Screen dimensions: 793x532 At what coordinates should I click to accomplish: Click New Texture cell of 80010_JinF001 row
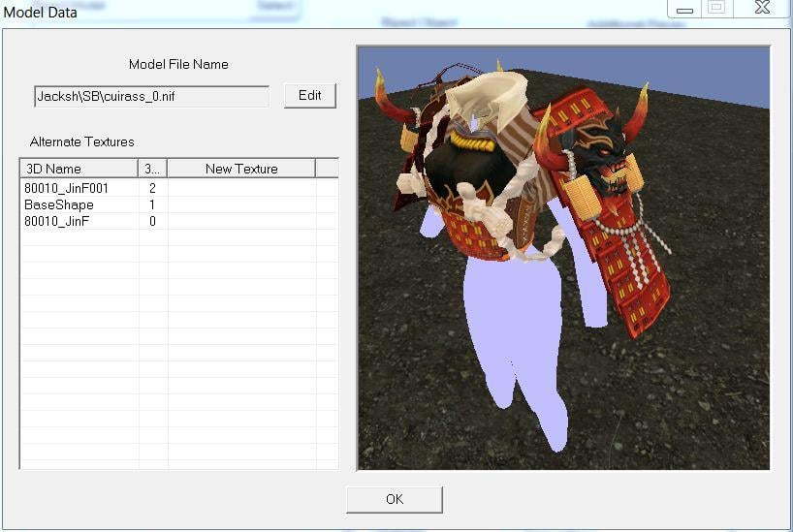(241, 188)
